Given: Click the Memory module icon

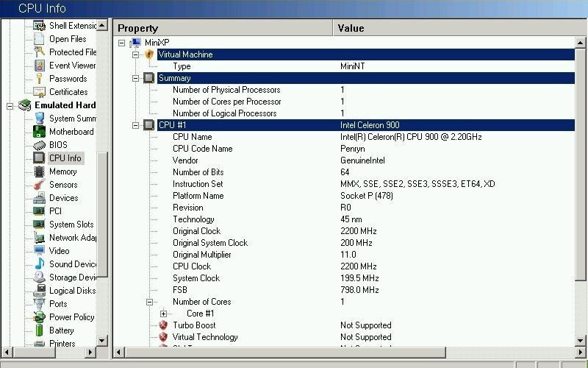Looking at the screenshot, I should (x=39, y=171).
